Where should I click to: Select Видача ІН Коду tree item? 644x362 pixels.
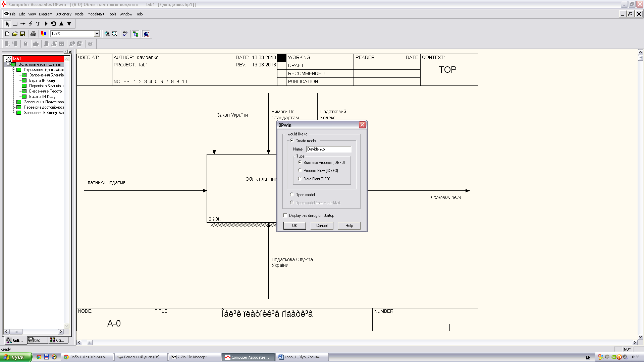42,97
